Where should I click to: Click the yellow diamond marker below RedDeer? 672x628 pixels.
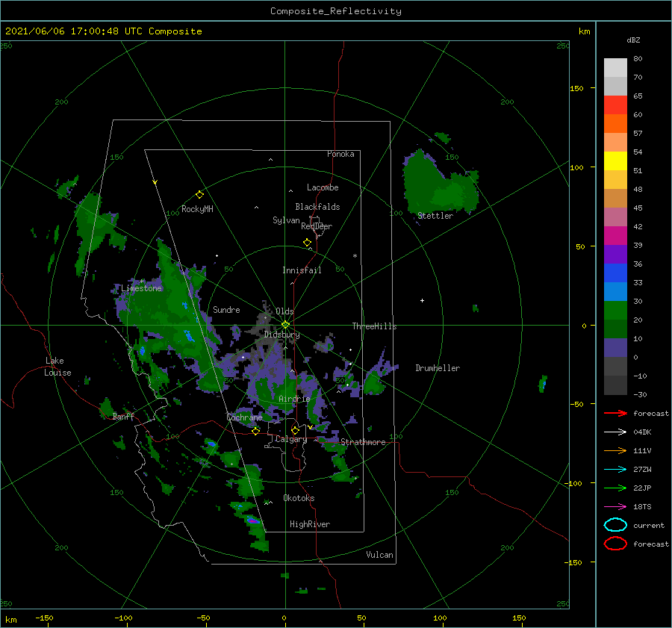pyautogui.click(x=307, y=243)
